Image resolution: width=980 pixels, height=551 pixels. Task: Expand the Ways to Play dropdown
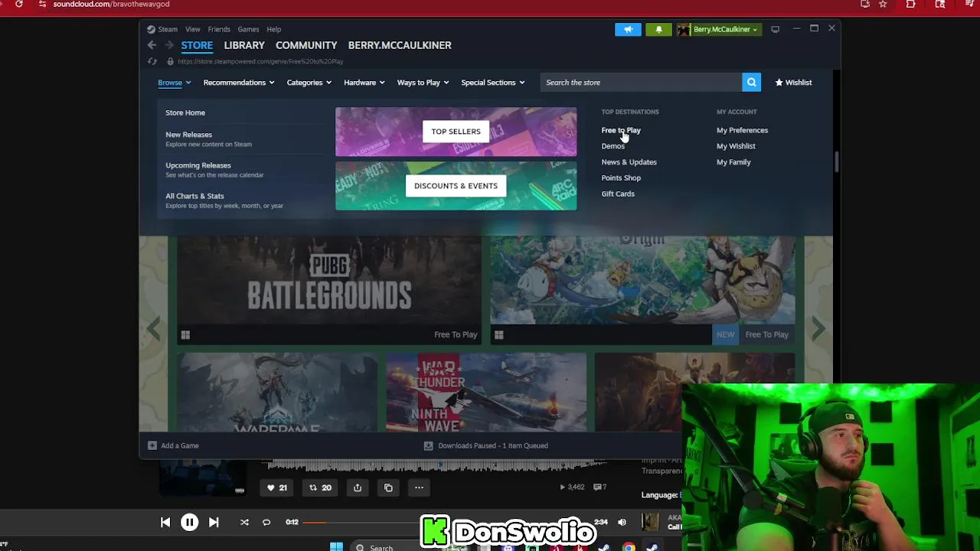click(x=423, y=83)
